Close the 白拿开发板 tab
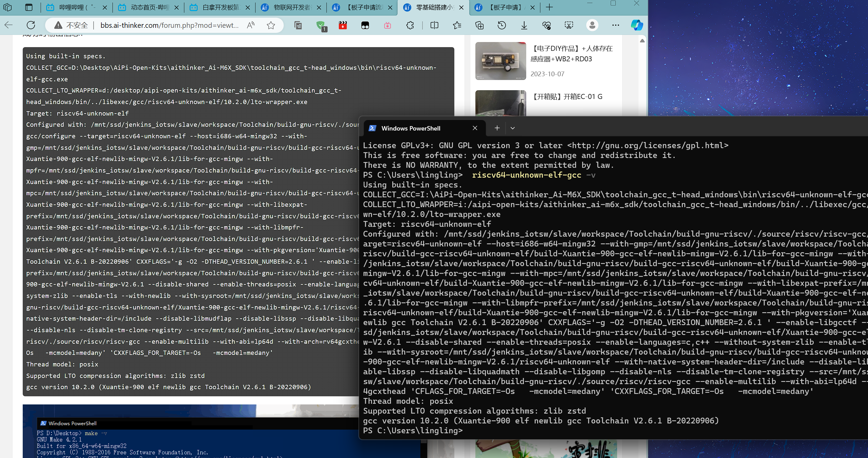The height and width of the screenshot is (458, 868). (x=248, y=7)
